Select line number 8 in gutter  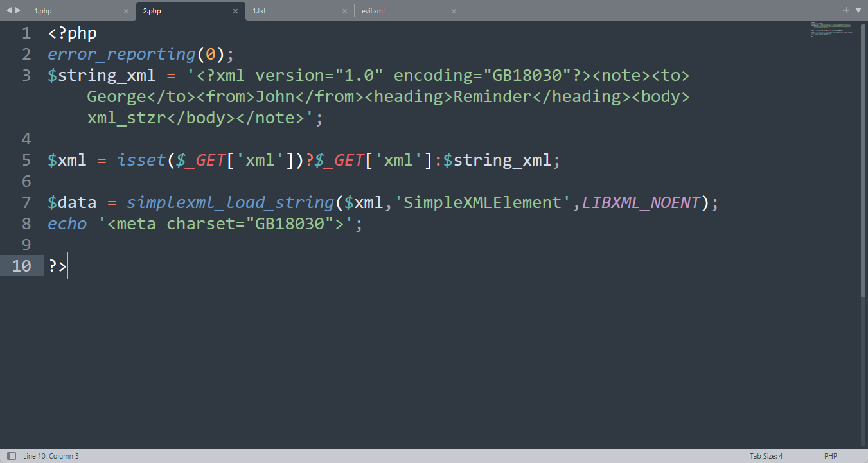[x=26, y=224]
